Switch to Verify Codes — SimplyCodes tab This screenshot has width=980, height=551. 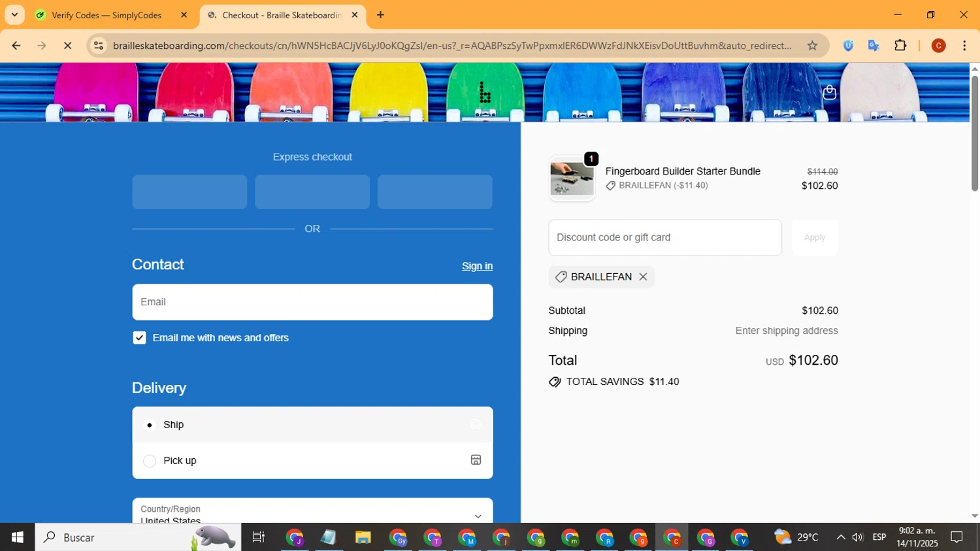click(x=106, y=15)
